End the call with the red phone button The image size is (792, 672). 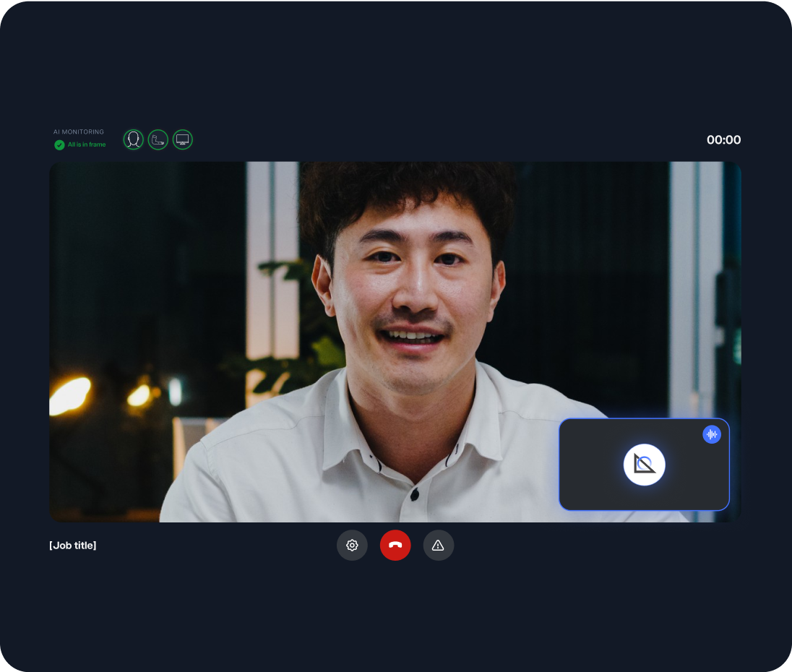[395, 546]
